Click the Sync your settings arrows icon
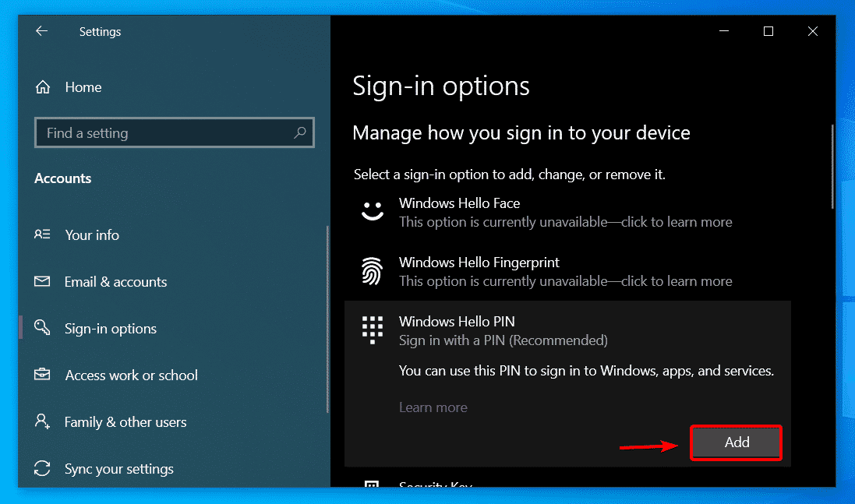Viewport: 855px width, 504px height. coord(42,468)
